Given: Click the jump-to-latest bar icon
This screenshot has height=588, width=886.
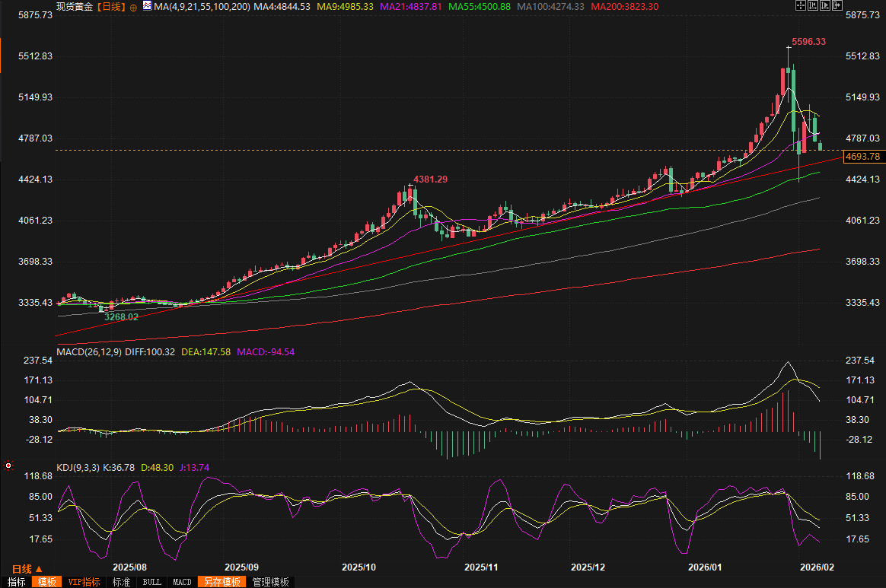Looking at the screenshot, I should click(837, 6).
